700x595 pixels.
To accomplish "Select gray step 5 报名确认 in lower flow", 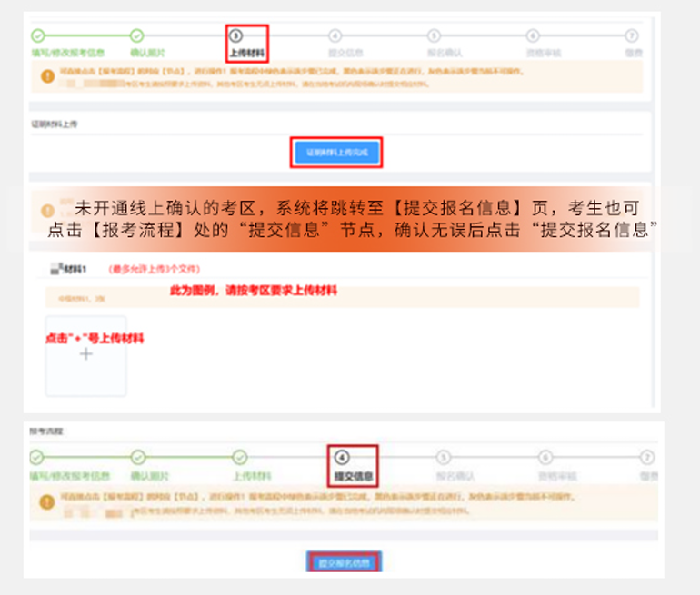I will click(444, 457).
